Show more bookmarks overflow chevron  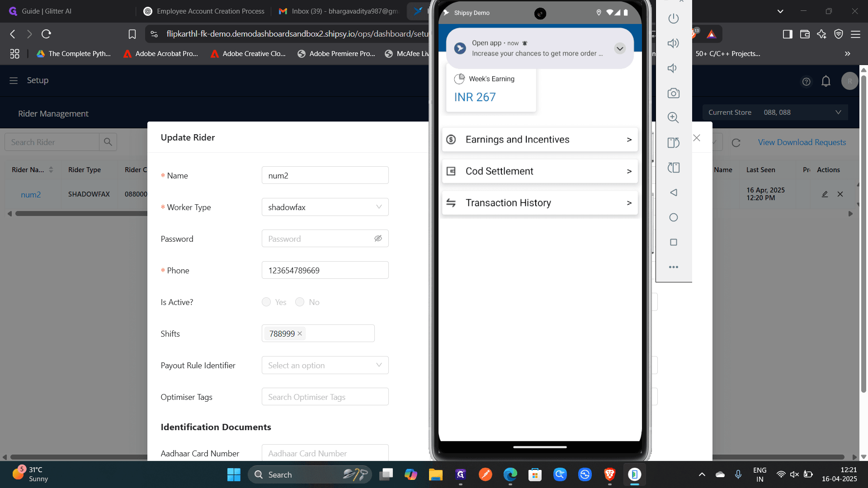848,54
